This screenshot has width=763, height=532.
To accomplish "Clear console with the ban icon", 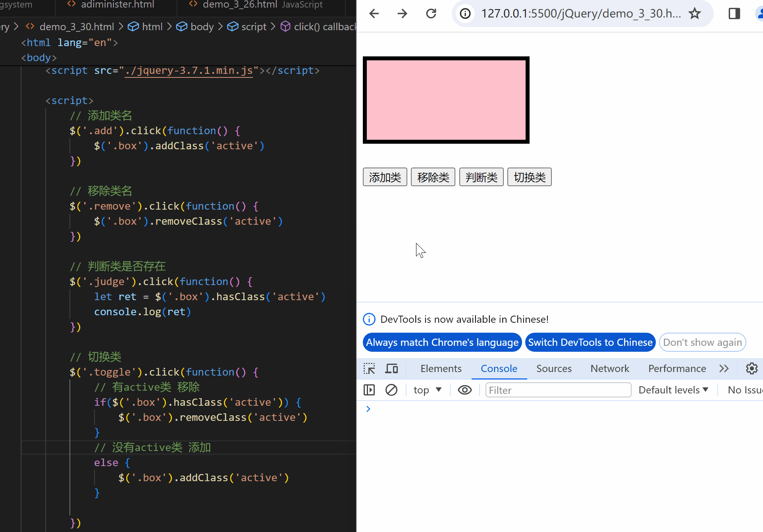I will click(x=391, y=390).
